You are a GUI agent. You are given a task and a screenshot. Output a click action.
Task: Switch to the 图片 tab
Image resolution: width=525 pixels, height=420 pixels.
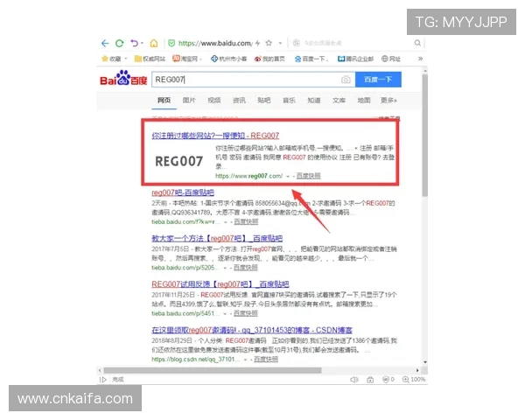pyautogui.click(x=189, y=100)
